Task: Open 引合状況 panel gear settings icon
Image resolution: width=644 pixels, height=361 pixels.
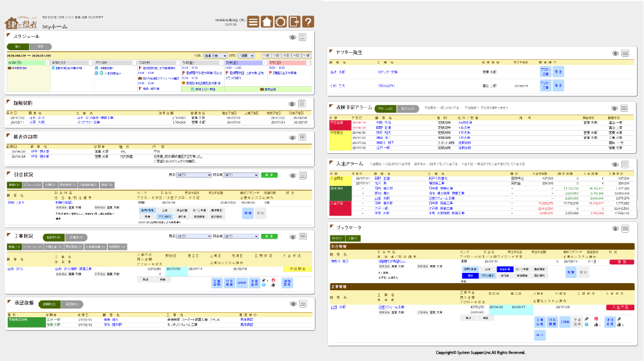Action: click(292, 176)
